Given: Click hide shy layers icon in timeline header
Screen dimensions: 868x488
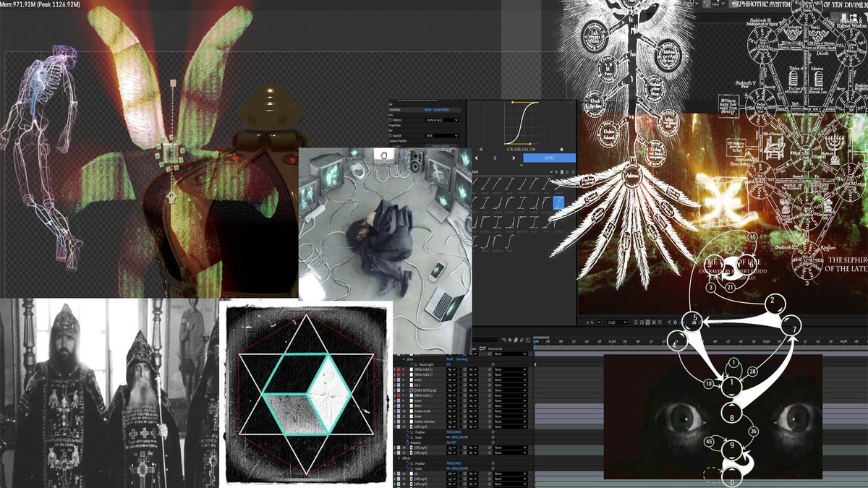Looking at the screenshot, I should pos(510,340).
